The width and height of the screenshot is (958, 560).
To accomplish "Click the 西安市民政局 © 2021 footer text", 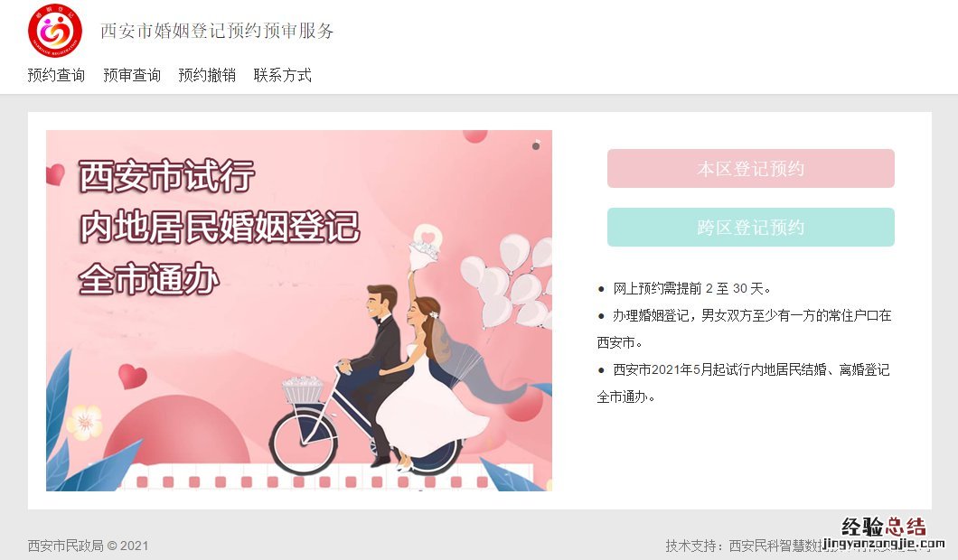I will tap(88, 546).
